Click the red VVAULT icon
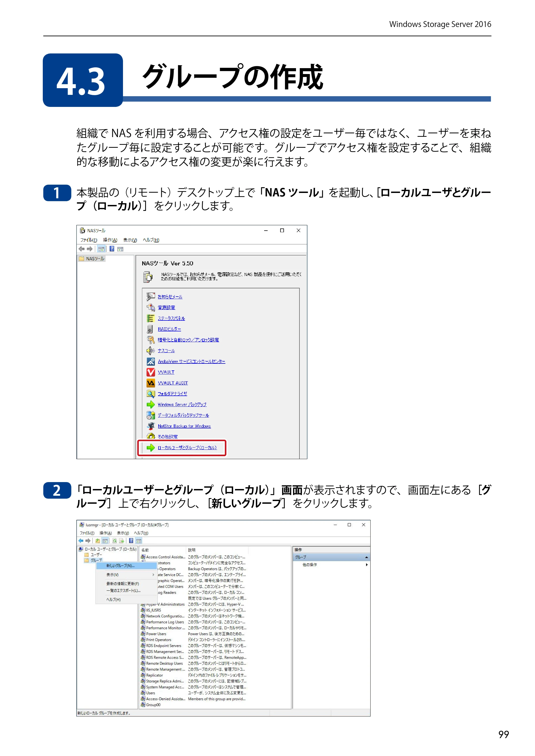 (151, 372)
